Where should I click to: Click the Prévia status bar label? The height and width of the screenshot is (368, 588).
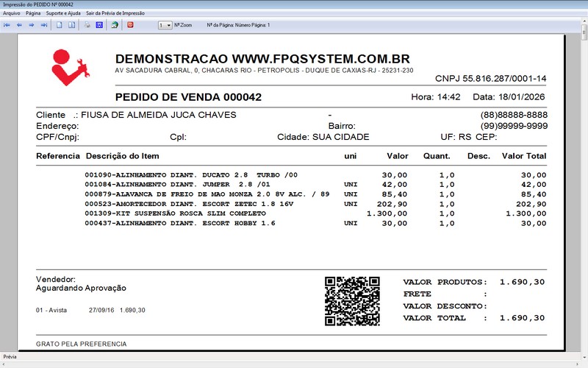(x=10, y=357)
